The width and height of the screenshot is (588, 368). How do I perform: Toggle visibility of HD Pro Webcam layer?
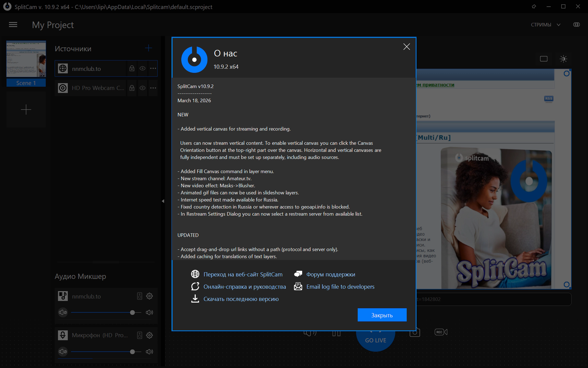coord(142,88)
